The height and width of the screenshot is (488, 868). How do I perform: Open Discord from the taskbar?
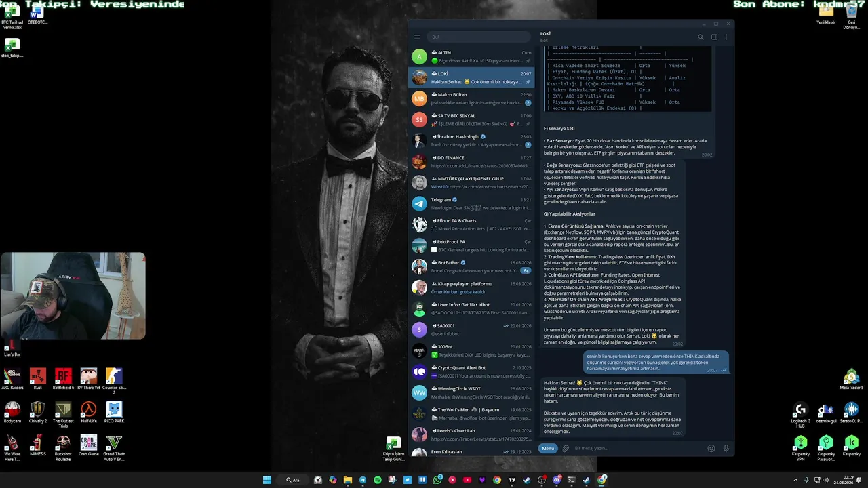click(x=557, y=480)
